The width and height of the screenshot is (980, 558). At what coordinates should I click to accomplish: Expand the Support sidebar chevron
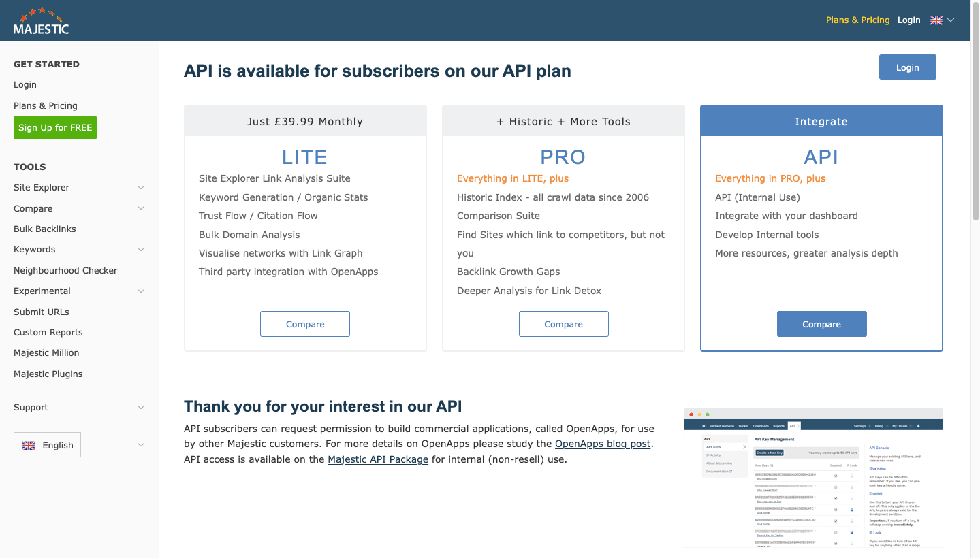point(141,408)
